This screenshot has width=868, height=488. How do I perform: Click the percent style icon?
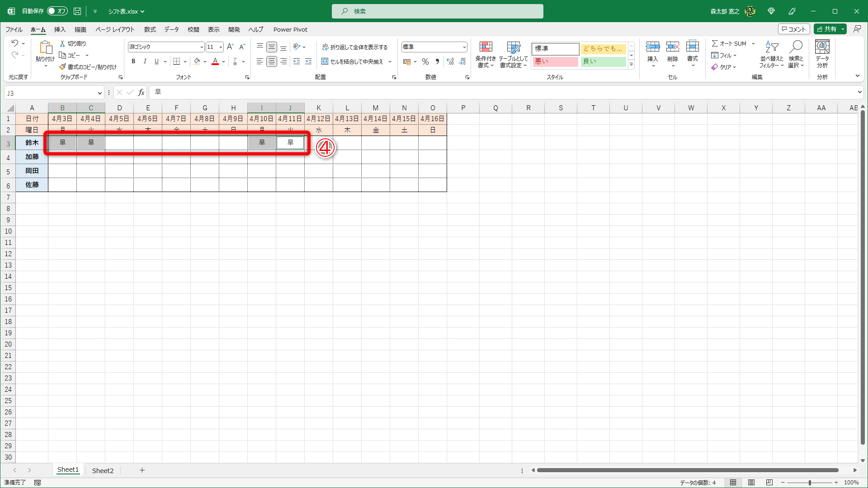tap(425, 61)
